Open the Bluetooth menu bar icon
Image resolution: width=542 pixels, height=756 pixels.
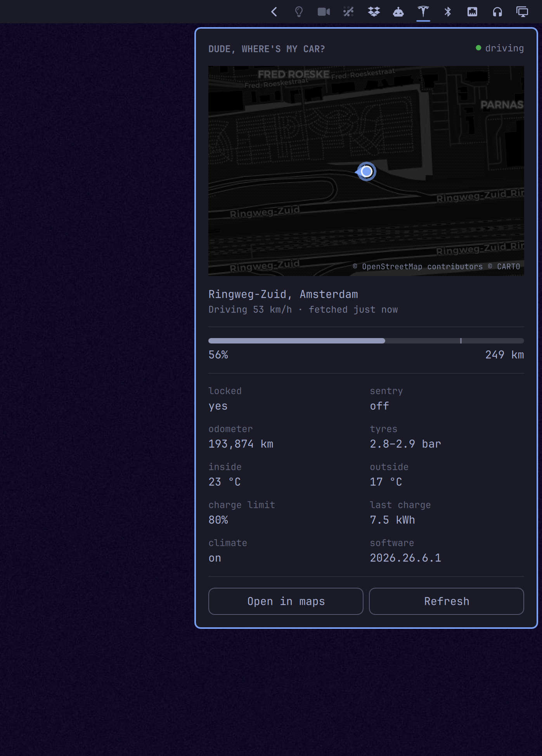click(x=448, y=12)
